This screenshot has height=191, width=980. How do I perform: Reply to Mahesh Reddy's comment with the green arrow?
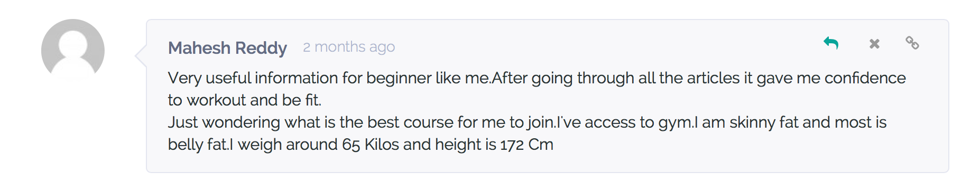coord(831,43)
